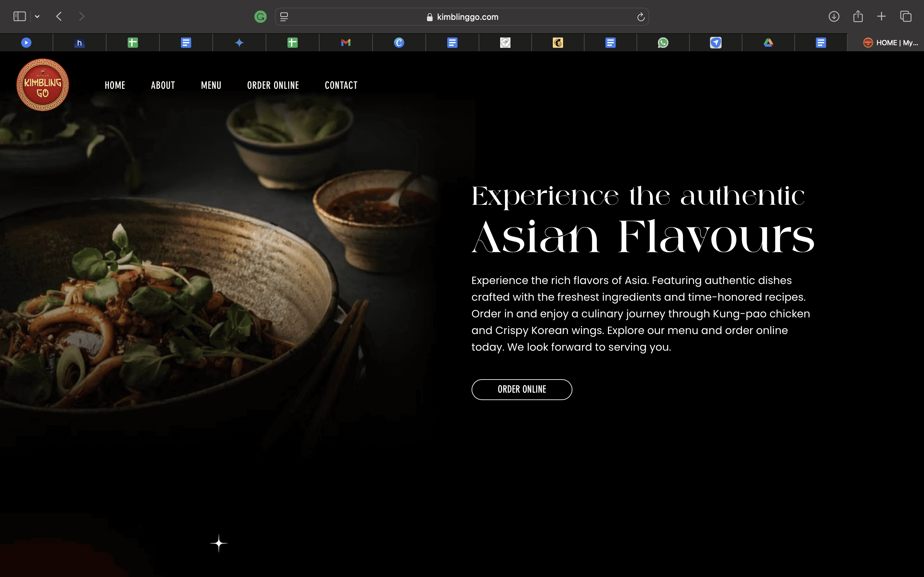Image resolution: width=924 pixels, height=577 pixels.
Task: Open a new tab with plus
Action: [x=881, y=16]
